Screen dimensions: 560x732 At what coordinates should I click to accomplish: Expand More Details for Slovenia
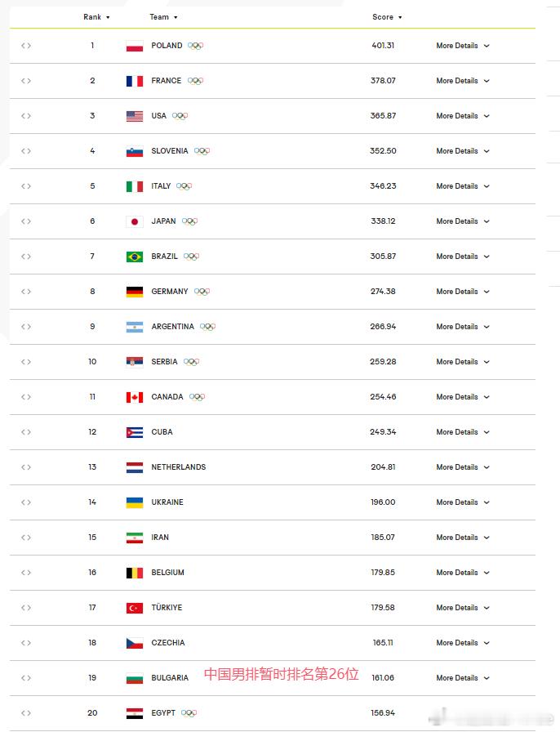click(x=463, y=151)
